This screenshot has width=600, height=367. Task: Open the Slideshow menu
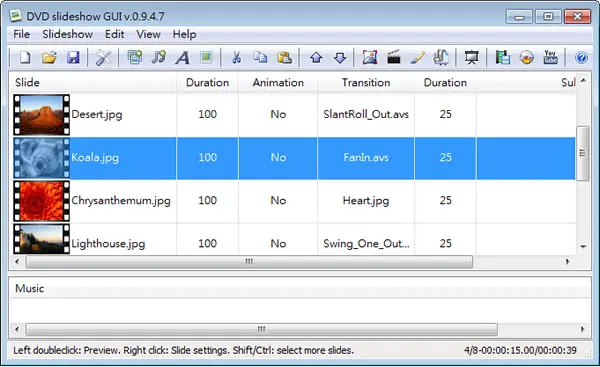tap(67, 34)
